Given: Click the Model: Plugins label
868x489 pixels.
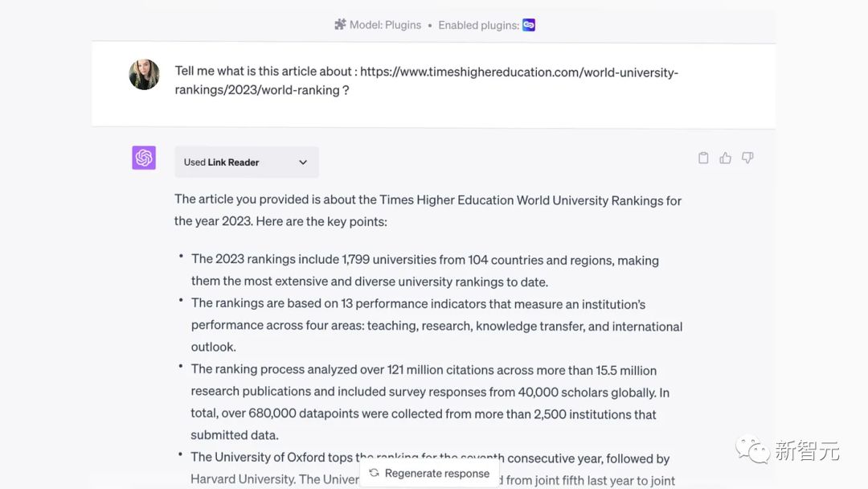Looking at the screenshot, I should [x=385, y=25].
